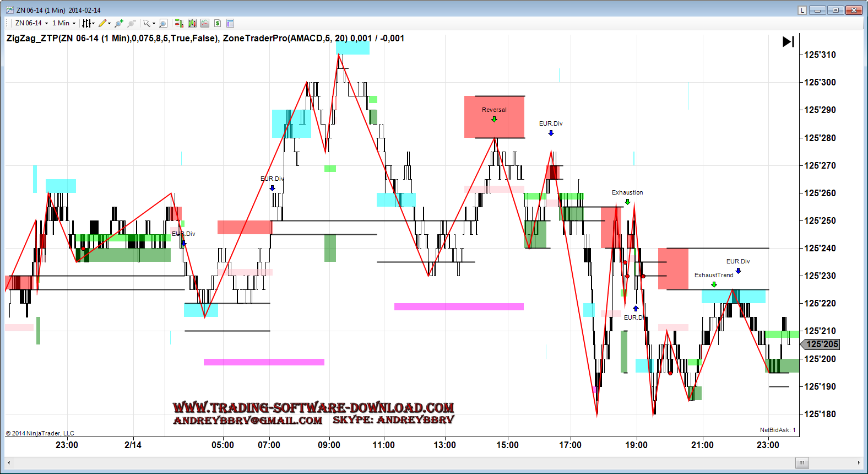Open the zoom region frame tool
Viewport: 868px width, 474px height.
pos(163,23)
